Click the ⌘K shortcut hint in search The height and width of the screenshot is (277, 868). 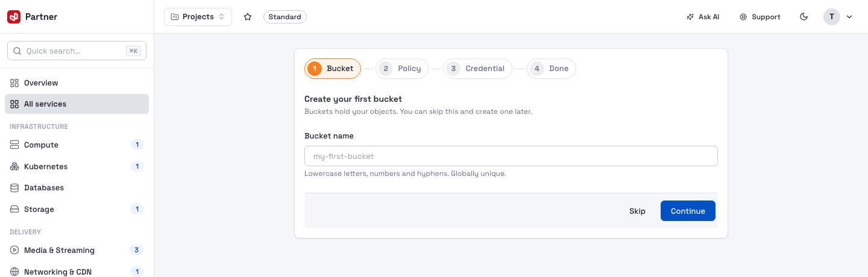pos(133,51)
